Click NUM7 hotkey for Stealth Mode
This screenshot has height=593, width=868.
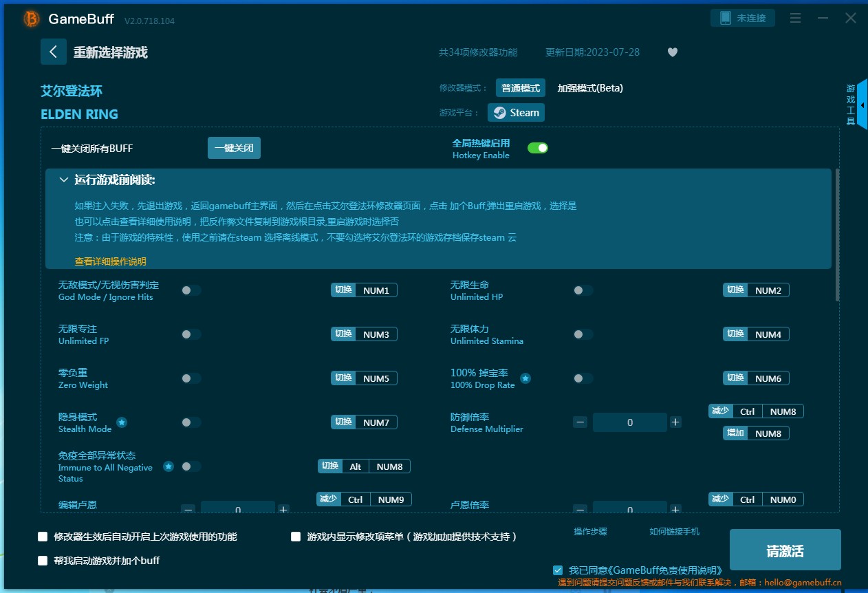coord(364,422)
